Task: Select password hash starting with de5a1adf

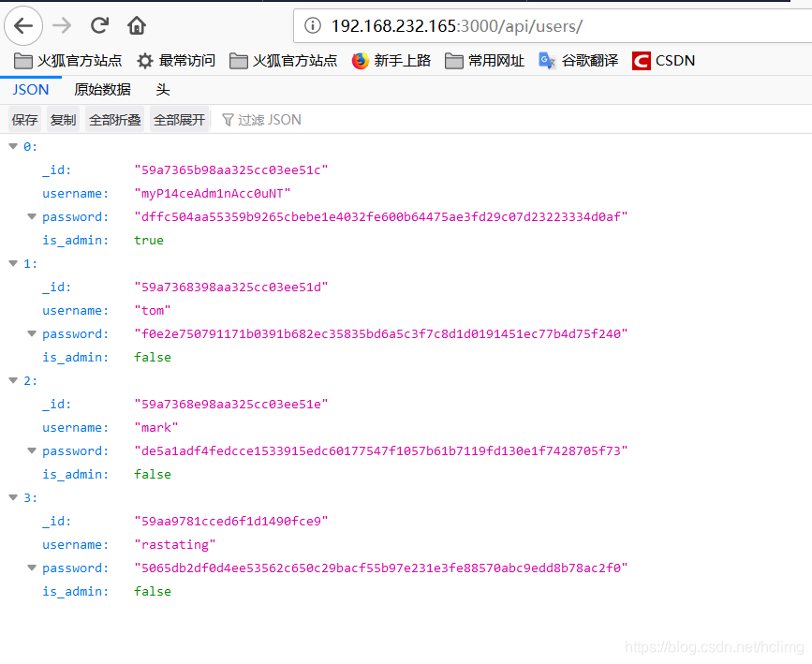Action: click(380, 451)
